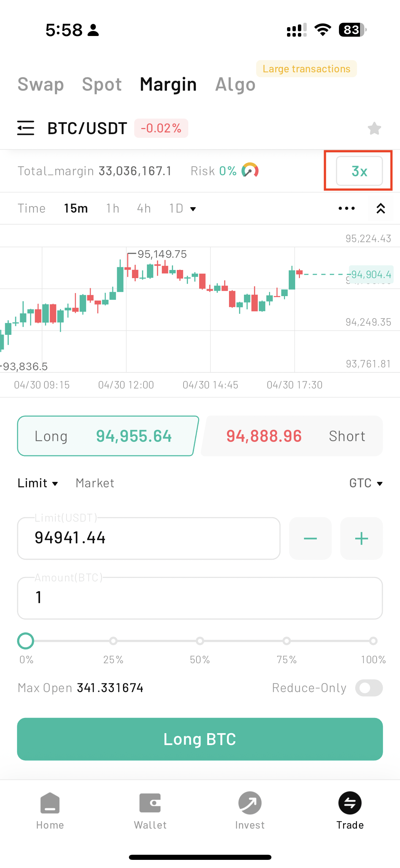The width and height of the screenshot is (400, 868).
Task: Increase limit price with plus button
Action: (361, 538)
